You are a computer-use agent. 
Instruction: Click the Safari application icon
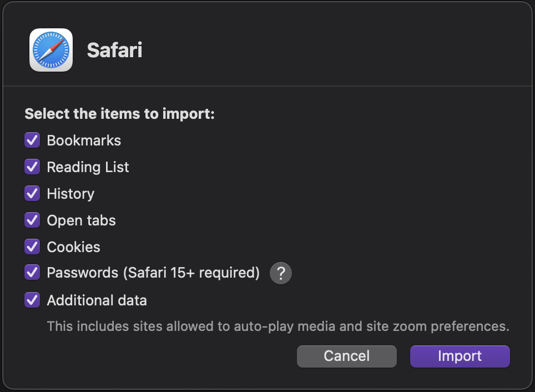point(51,50)
